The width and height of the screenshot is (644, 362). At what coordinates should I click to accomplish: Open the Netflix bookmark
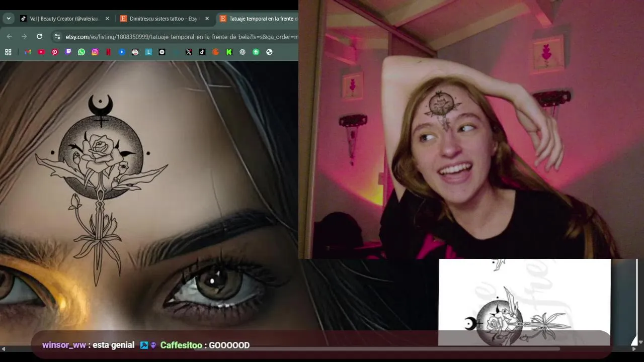(108, 52)
